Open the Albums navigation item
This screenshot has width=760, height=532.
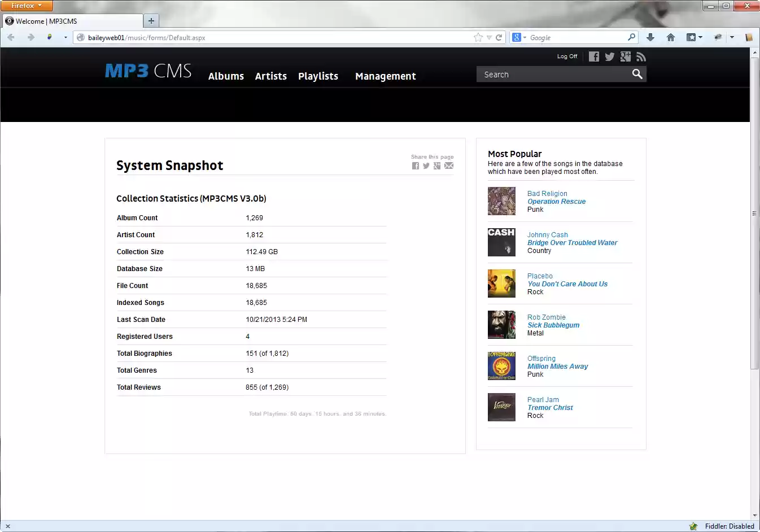click(226, 76)
